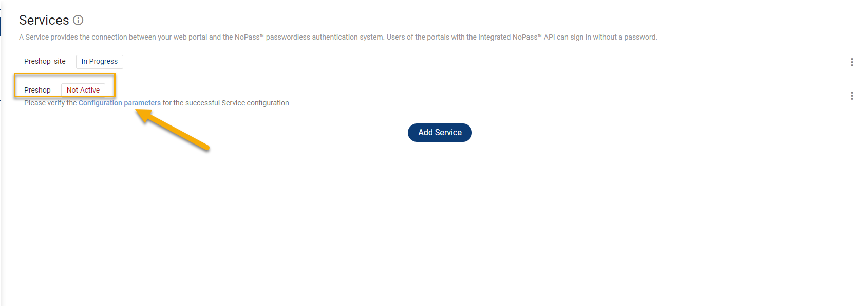The height and width of the screenshot is (306, 868).
Task: Click the In Progress status badge
Action: (100, 62)
